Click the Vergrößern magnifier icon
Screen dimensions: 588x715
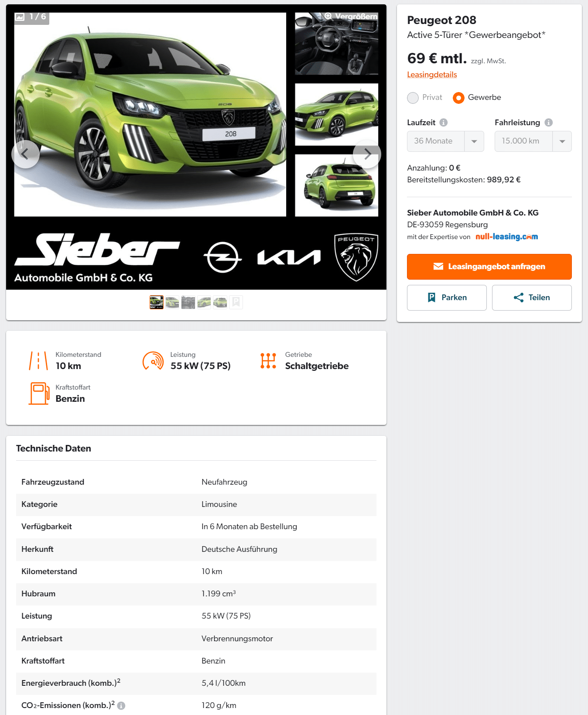point(328,16)
